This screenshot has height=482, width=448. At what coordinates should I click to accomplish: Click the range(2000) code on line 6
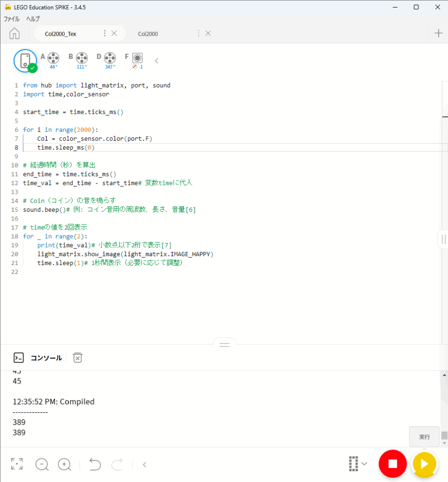tap(75, 130)
